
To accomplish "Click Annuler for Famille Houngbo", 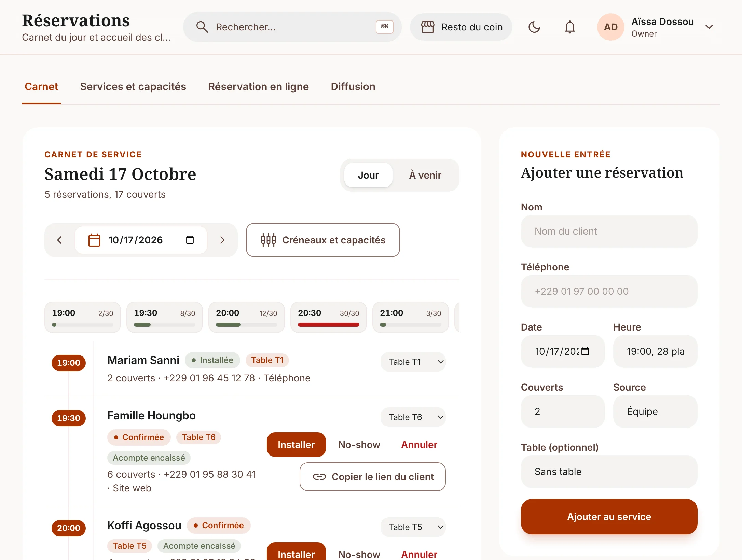I will click(x=419, y=445).
